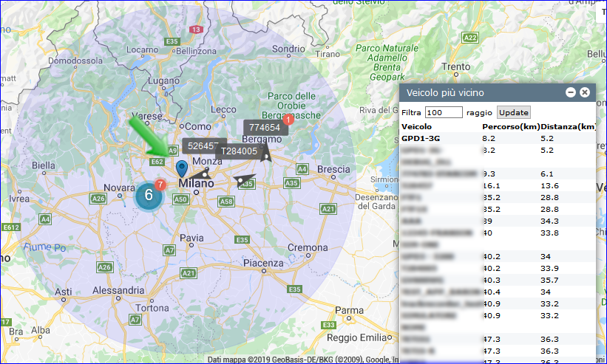
Task: Click the vehicle arrow marker east of Milano
Action: click(x=243, y=179)
